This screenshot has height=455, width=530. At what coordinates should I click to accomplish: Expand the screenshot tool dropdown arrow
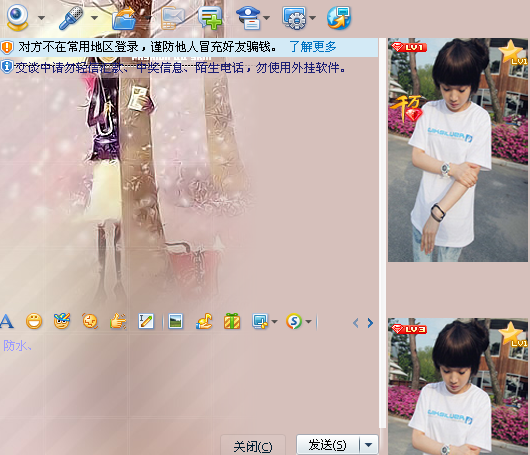274,321
